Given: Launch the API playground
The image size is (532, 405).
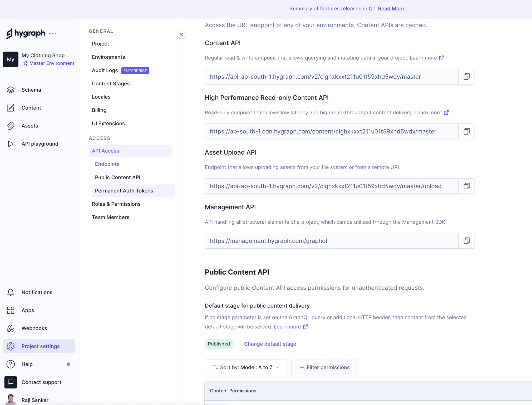Looking at the screenshot, I should 11,144.
